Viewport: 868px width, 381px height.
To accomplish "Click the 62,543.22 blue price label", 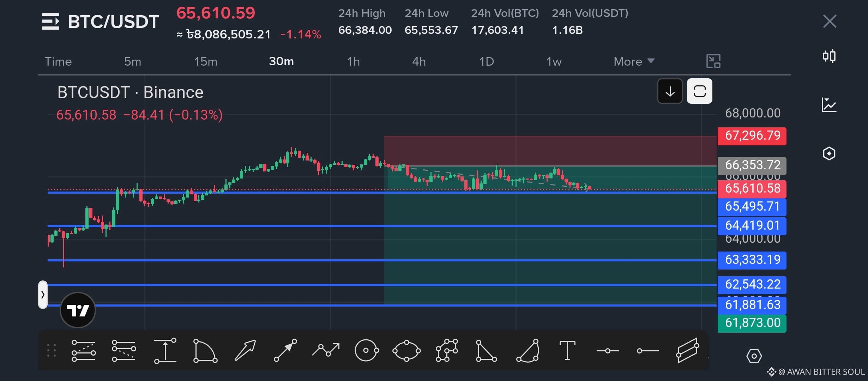I will click(752, 285).
